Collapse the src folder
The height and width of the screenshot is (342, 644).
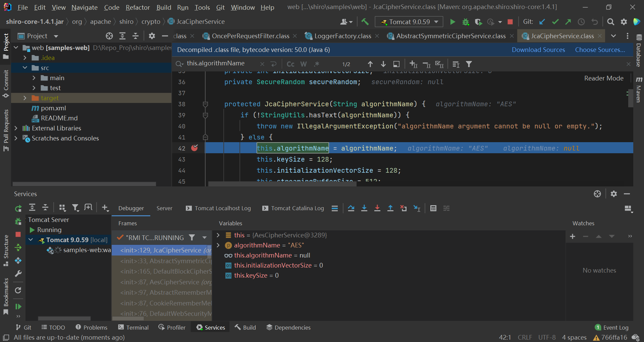(x=25, y=68)
